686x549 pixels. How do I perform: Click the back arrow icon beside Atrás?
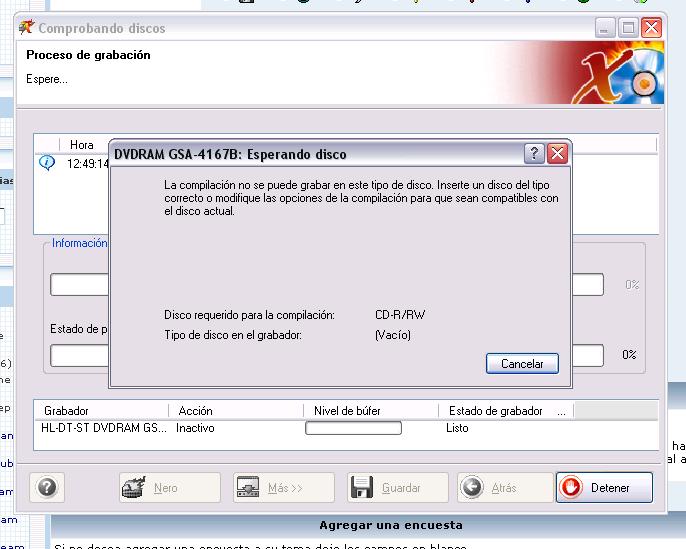(472, 487)
